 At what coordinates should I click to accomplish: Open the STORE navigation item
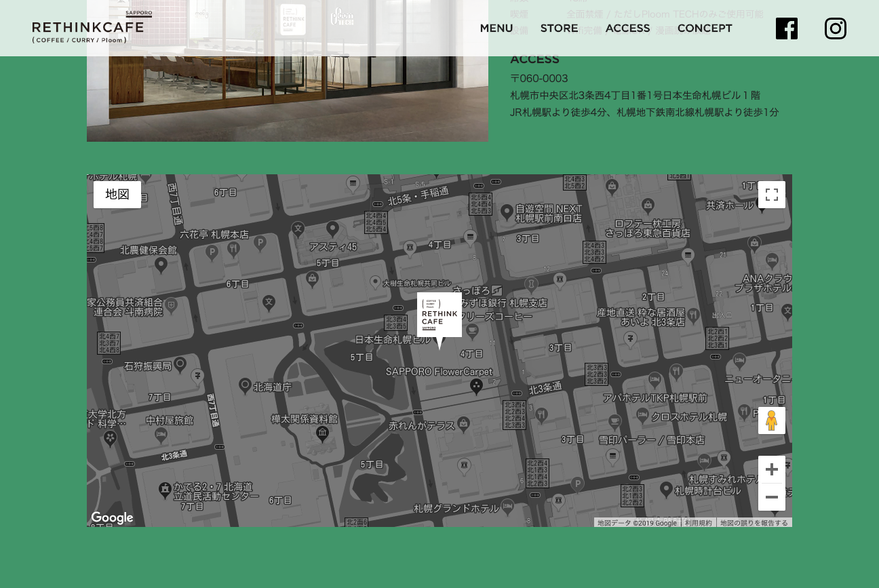coord(560,28)
